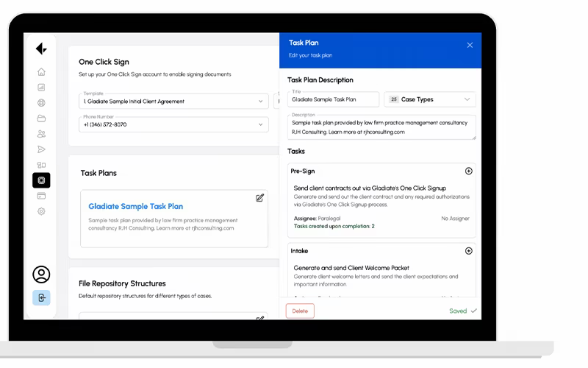Image resolution: width=588 pixels, height=368 pixels.
Task: Open the credit card billing sidebar icon
Action: (41, 196)
